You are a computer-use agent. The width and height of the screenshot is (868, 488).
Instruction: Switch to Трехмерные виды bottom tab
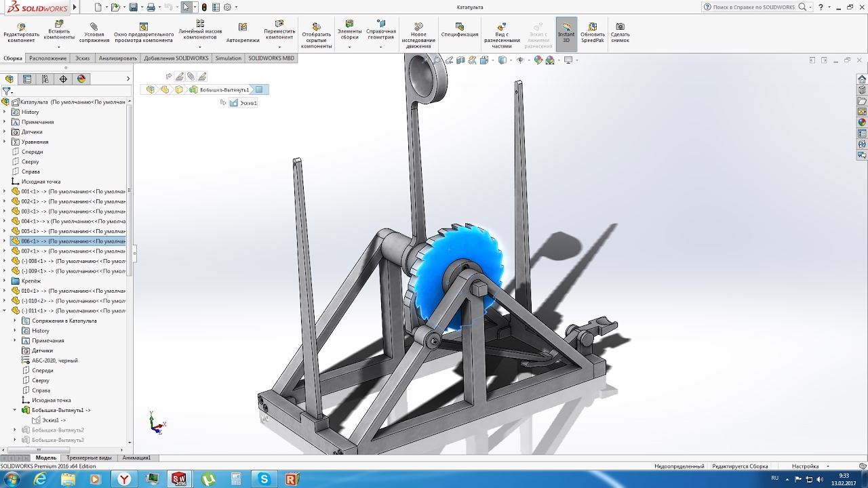click(x=89, y=457)
